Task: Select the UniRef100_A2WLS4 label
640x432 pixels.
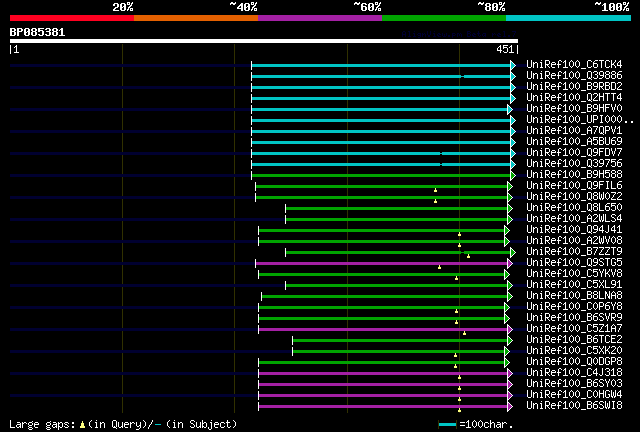Action: click(574, 219)
